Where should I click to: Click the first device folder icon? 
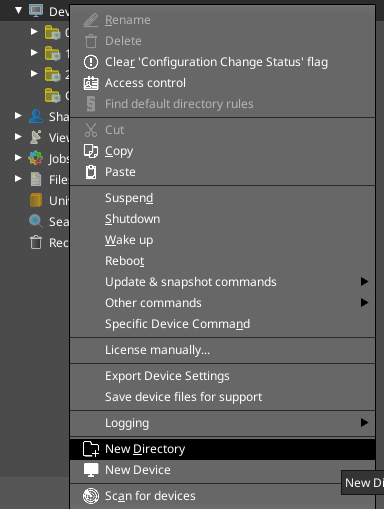tap(52, 32)
